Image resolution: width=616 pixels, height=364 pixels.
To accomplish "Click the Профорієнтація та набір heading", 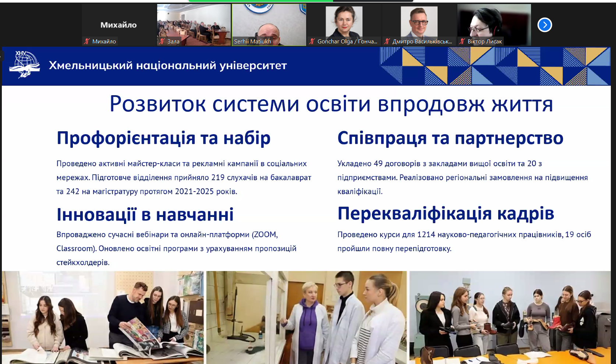I will click(163, 138).
